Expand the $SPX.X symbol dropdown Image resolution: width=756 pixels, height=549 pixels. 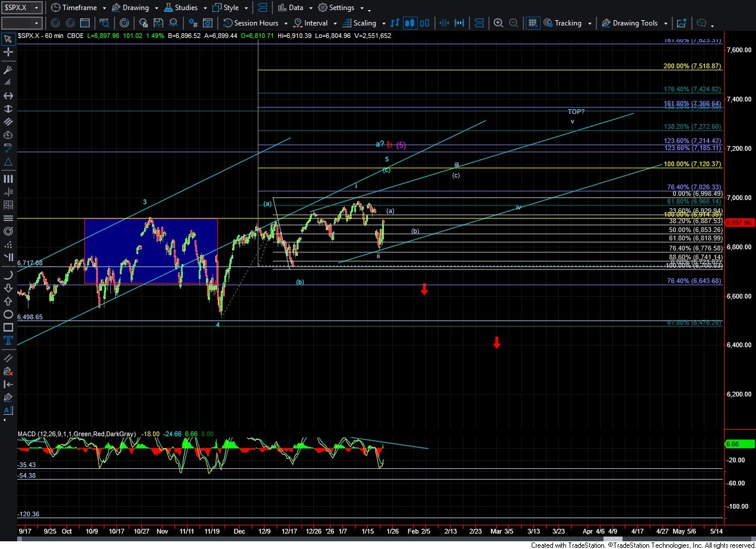(37, 8)
